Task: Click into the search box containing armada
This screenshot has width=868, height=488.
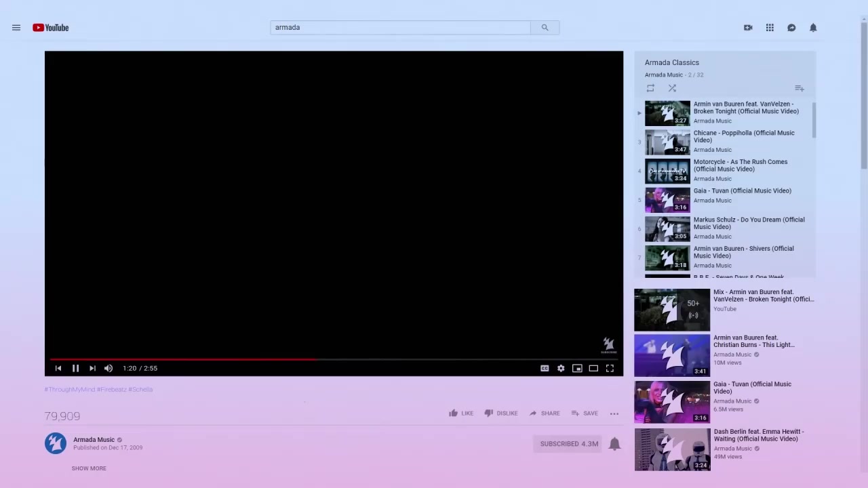Action: click(400, 28)
